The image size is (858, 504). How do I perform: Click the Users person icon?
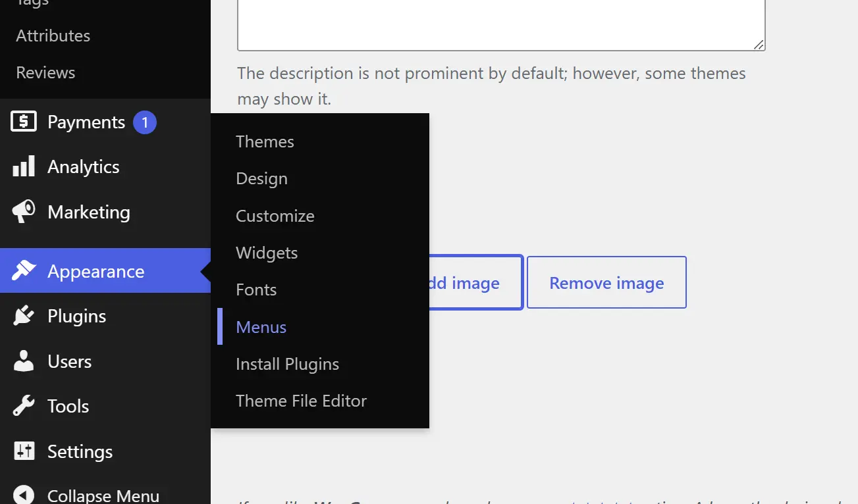pyautogui.click(x=24, y=361)
